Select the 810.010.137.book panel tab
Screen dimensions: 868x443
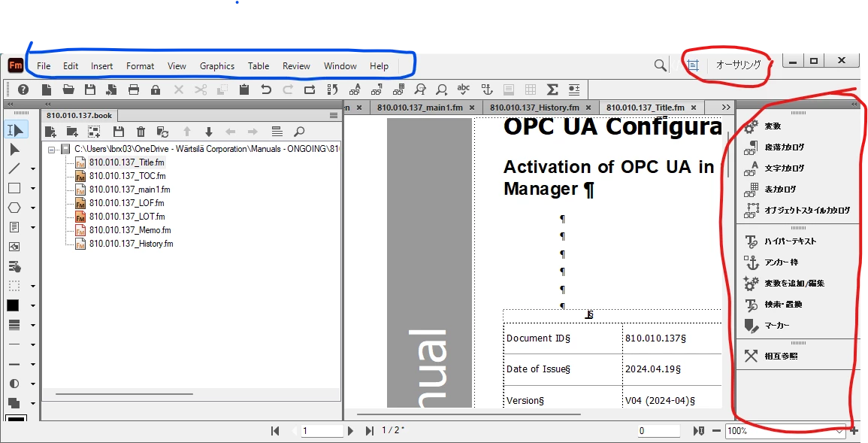[79, 115]
